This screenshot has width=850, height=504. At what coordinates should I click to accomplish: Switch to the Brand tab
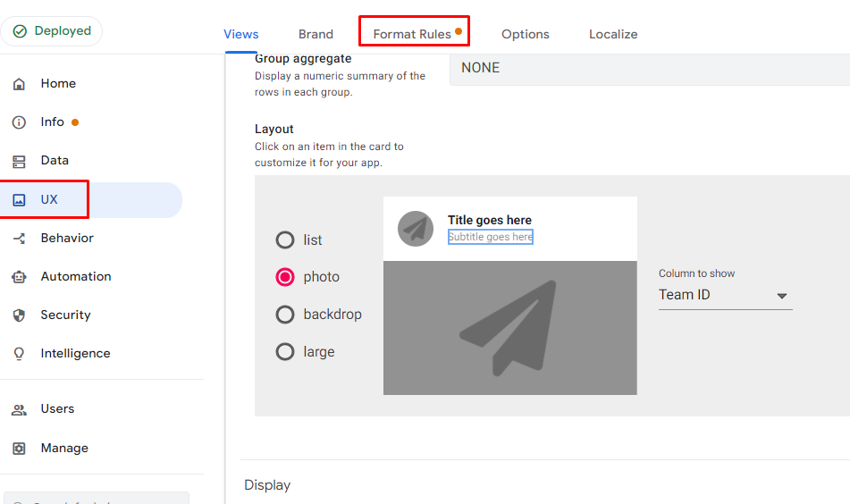316,34
